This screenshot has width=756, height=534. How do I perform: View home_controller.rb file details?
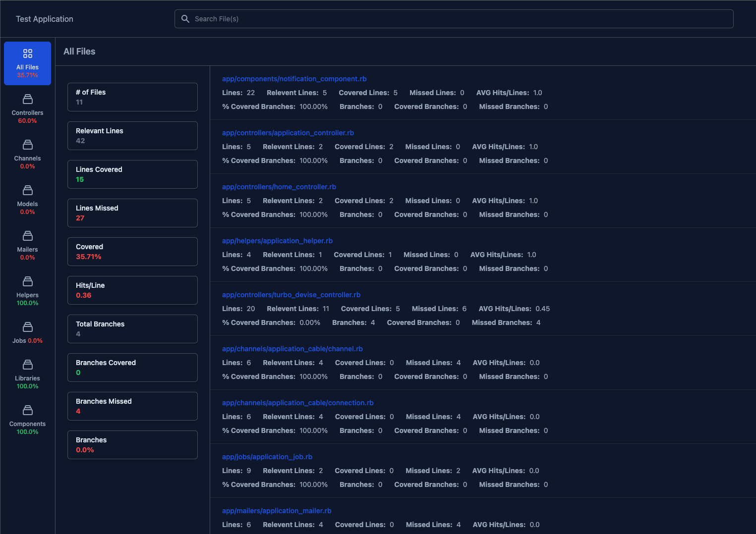(x=279, y=187)
